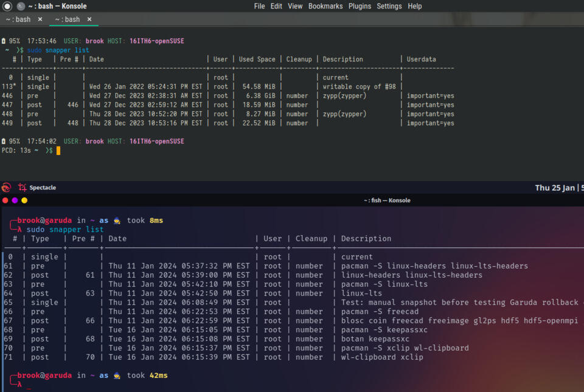
Task: Click 'zypp(zypper)' in snapshot 446 row
Action: click(x=344, y=95)
